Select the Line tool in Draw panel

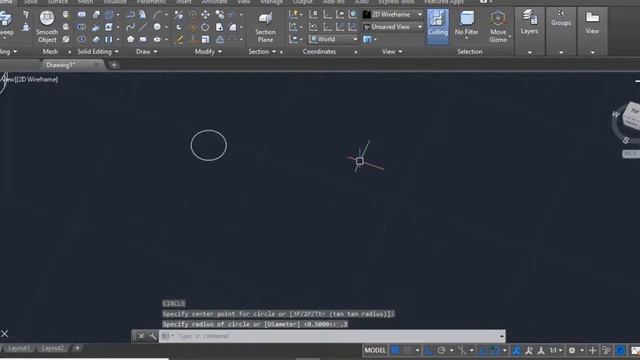(143, 27)
